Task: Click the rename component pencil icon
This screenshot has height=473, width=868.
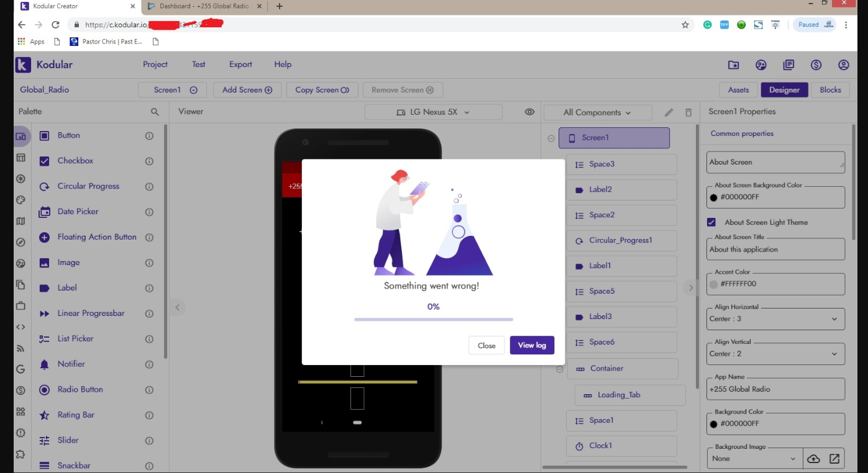Action: point(669,112)
